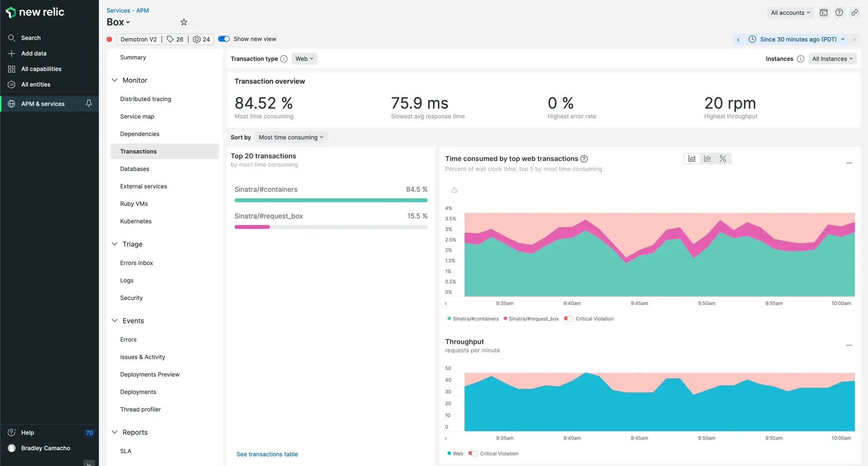Expand the All Instances dropdown
This screenshot has height=466, width=868.
pos(832,59)
